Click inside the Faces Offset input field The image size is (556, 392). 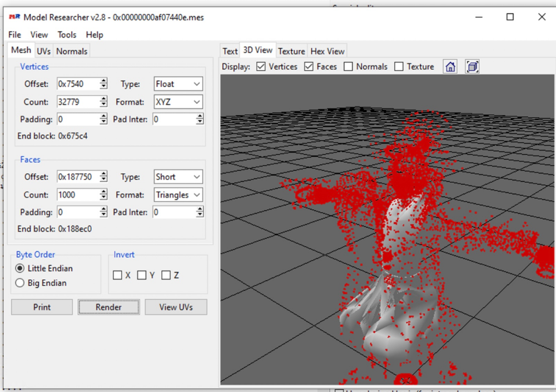pyautogui.click(x=78, y=176)
